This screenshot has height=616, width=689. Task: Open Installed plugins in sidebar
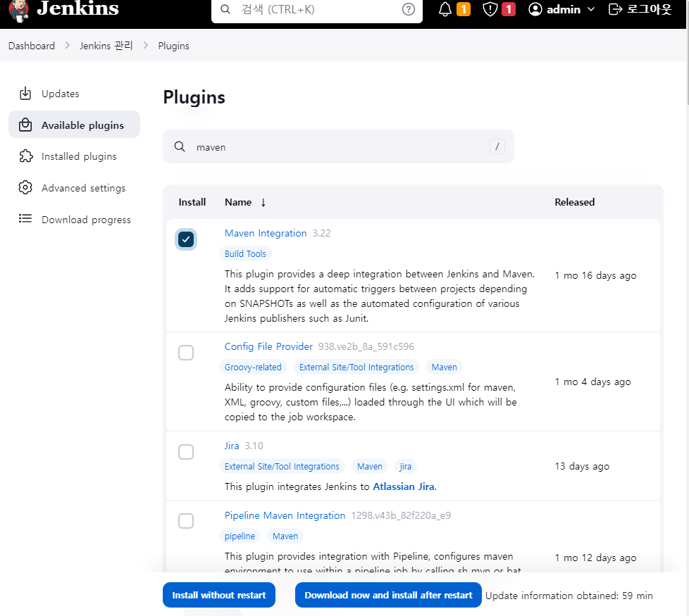(74, 156)
